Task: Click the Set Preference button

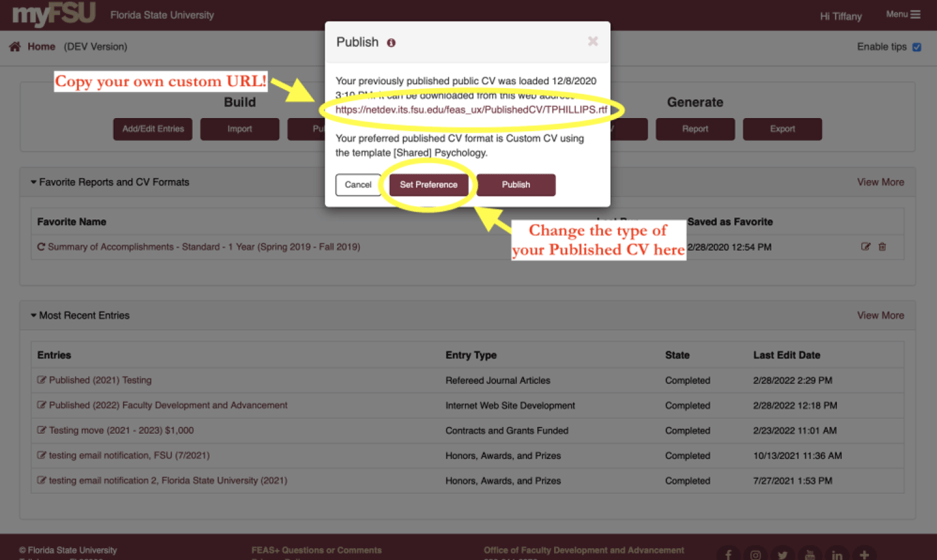Action: [x=429, y=185]
